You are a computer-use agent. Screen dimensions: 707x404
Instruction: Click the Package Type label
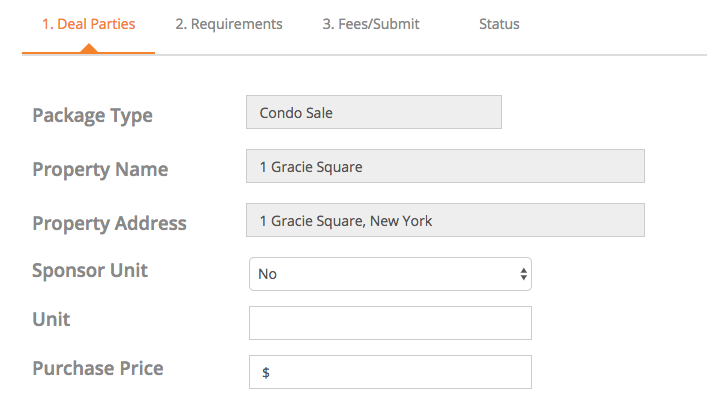[93, 115]
